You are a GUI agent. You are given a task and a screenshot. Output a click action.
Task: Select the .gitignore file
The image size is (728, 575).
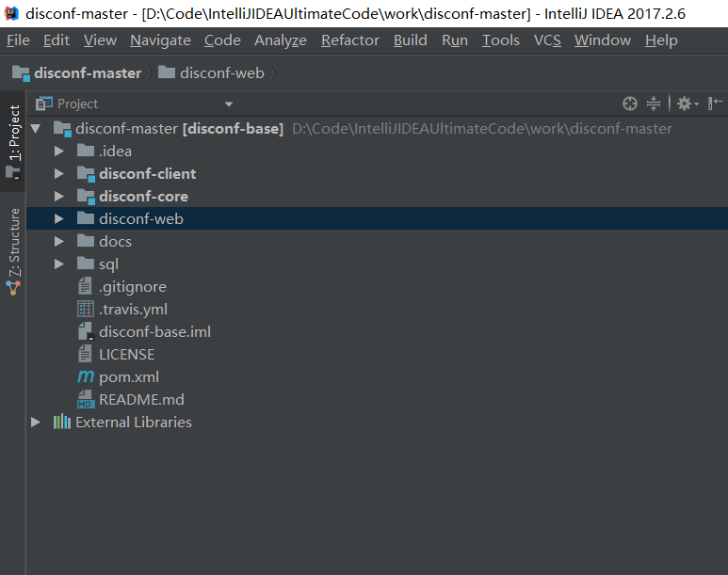[132, 286]
